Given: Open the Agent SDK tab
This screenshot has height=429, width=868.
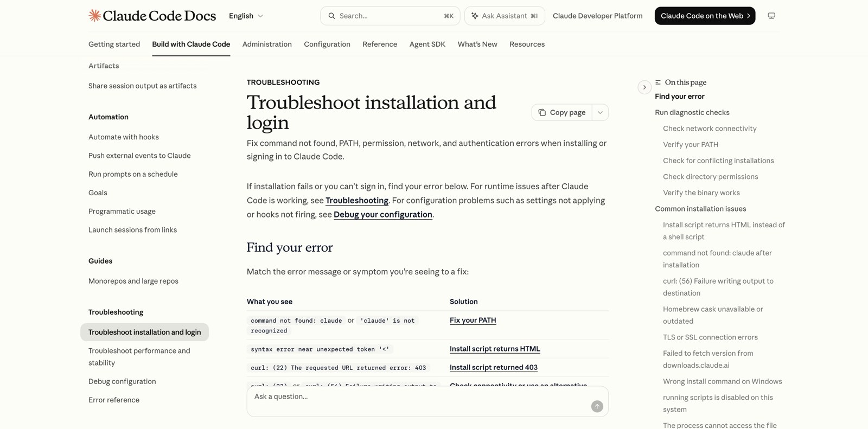Looking at the screenshot, I should point(427,44).
